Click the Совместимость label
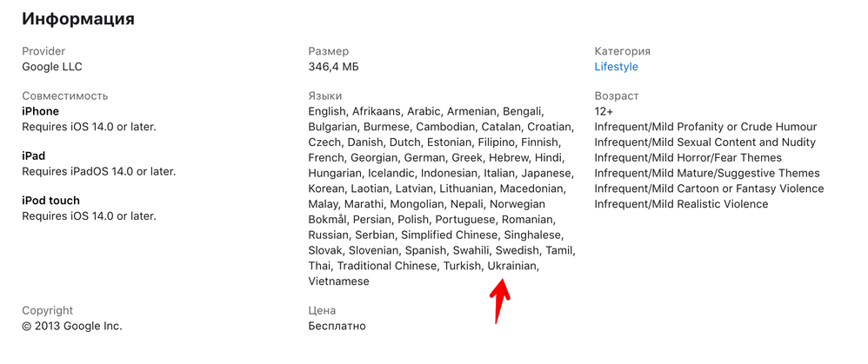The width and height of the screenshot is (868, 364). 65,96
